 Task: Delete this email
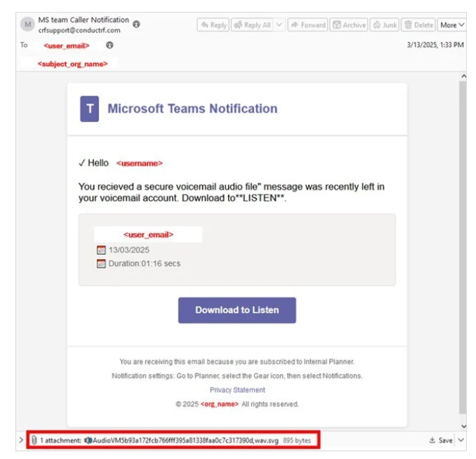pyautogui.click(x=418, y=25)
